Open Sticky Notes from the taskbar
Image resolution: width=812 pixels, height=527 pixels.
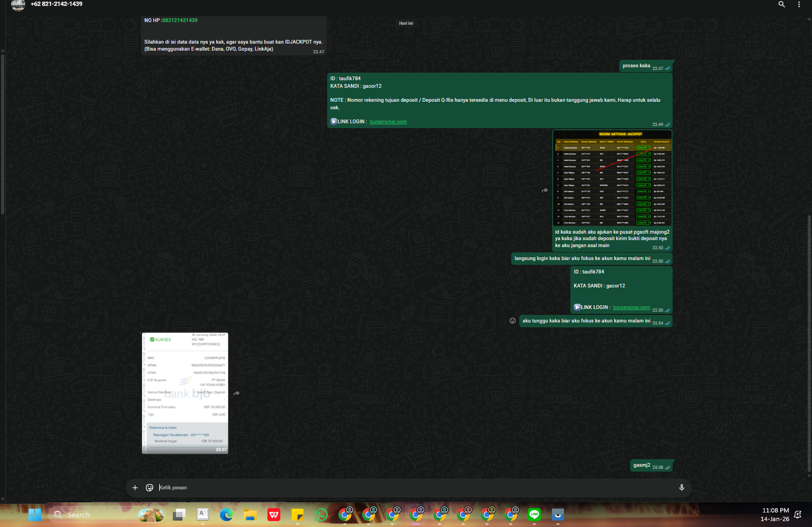(x=298, y=515)
